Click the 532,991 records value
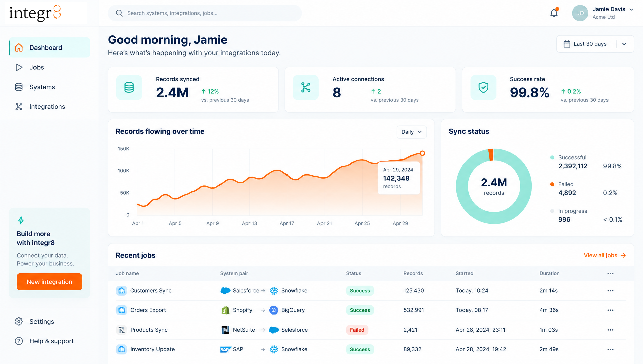643x364 pixels. click(x=414, y=310)
